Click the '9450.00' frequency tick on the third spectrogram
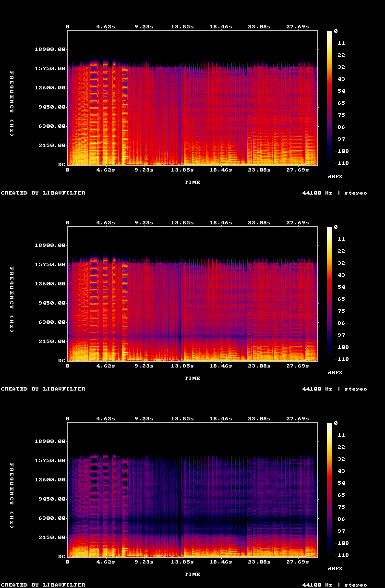 click(52, 499)
